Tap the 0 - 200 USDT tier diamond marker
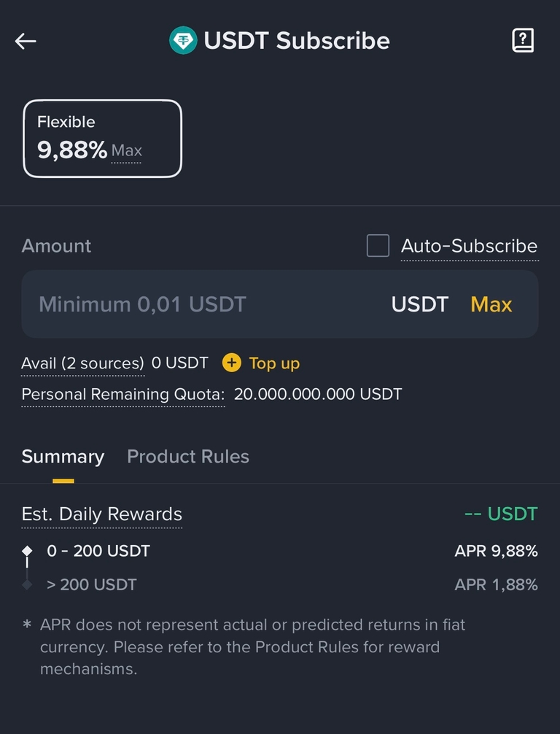This screenshot has width=560, height=734. click(x=28, y=551)
